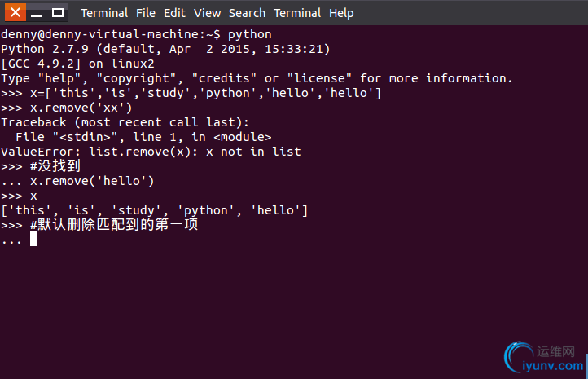The height and width of the screenshot is (379, 588).
Task: Close the terminal window
Action: (x=15, y=13)
